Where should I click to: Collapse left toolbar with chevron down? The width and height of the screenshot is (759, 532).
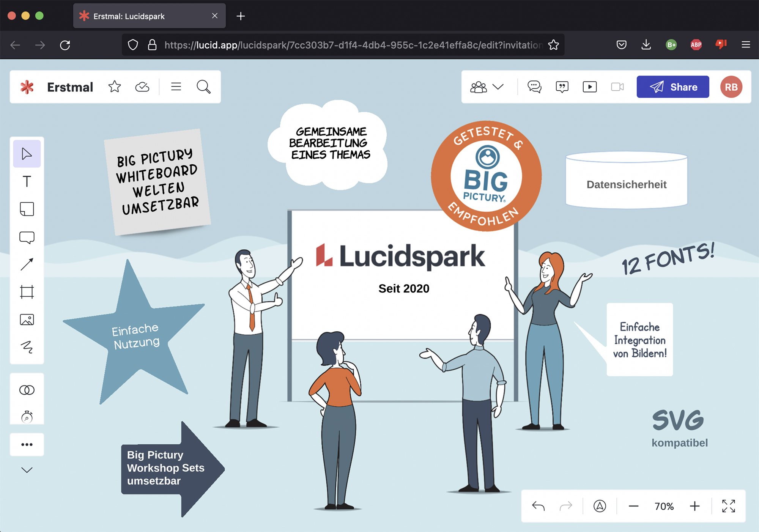[27, 470]
